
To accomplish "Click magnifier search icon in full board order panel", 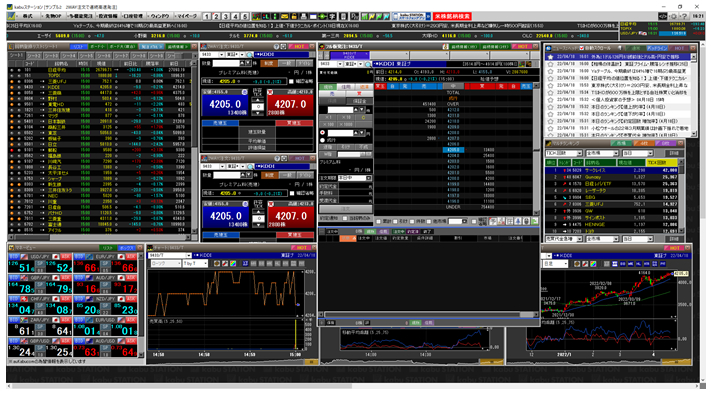I will coord(368,64).
